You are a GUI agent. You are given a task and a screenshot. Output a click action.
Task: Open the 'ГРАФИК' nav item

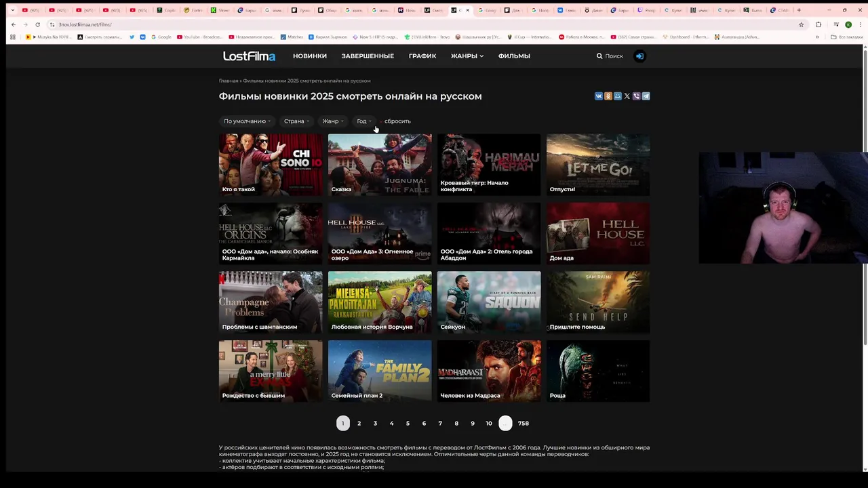point(422,56)
